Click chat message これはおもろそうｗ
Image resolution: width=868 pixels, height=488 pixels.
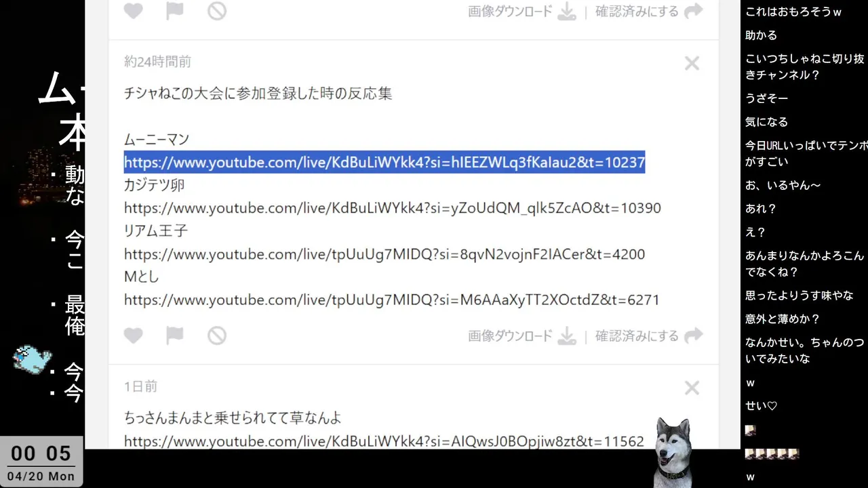[793, 12]
